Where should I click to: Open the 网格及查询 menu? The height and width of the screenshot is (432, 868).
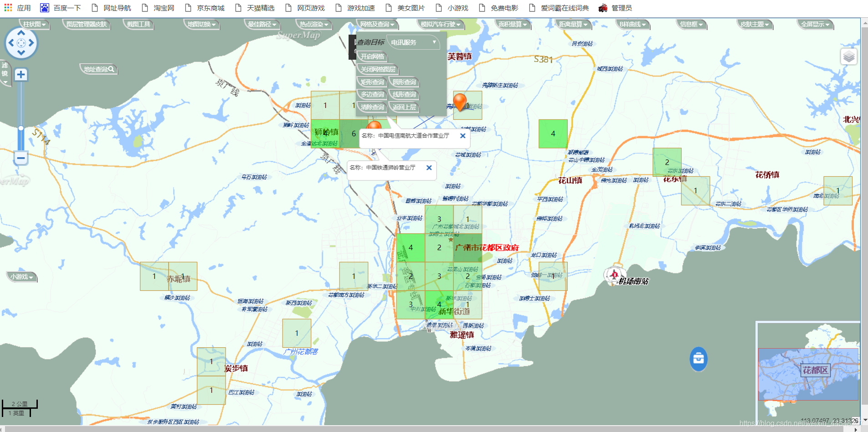click(x=377, y=24)
